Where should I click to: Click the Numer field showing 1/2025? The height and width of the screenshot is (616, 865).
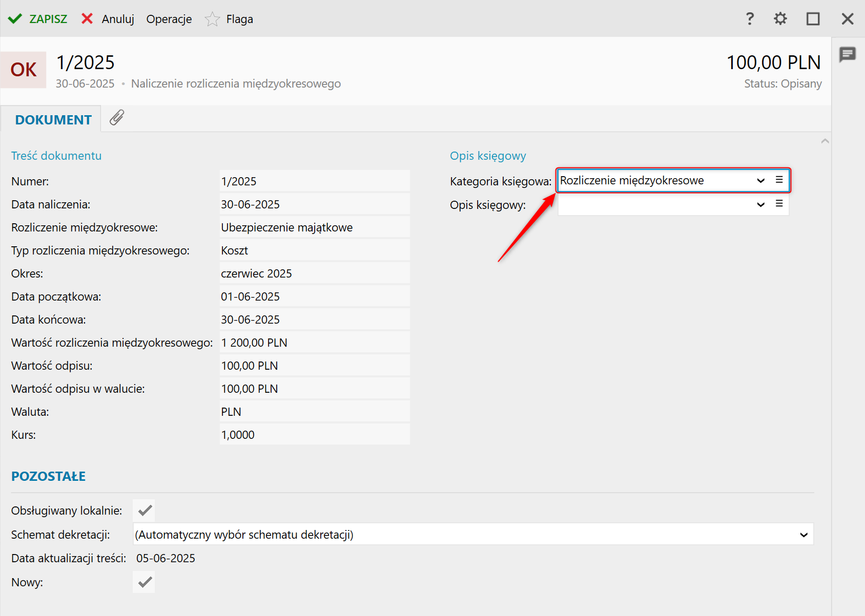tap(314, 181)
